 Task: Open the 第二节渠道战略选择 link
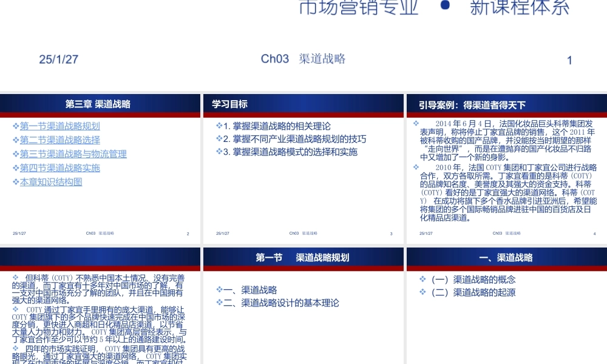[59, 140]
